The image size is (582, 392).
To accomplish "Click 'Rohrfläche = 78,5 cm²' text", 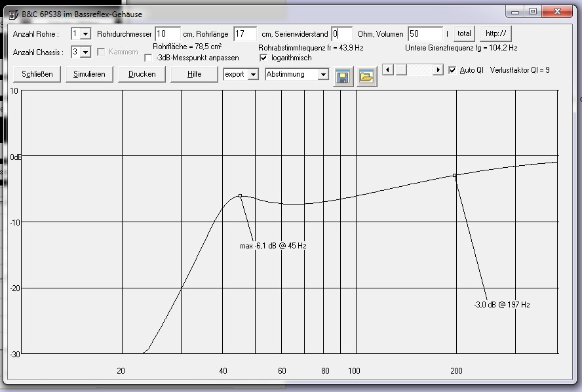I will (x=187, y=47).
